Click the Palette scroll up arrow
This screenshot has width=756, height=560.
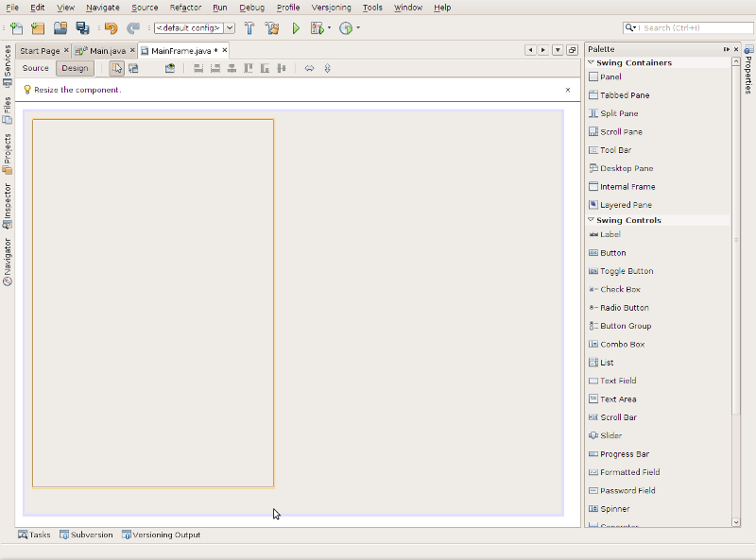(x=736, y=61)
